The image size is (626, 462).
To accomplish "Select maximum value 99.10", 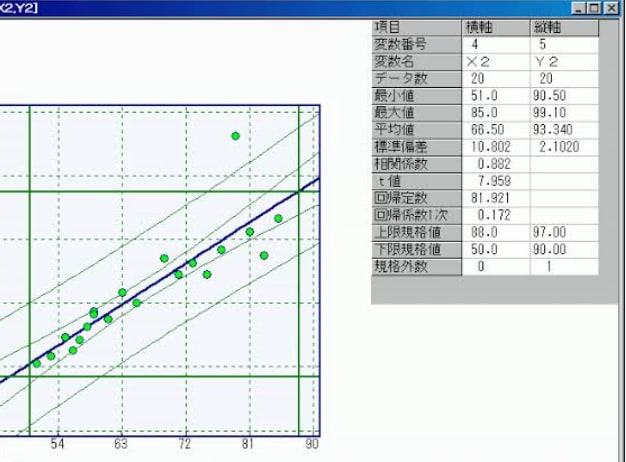I will click(x=565, y=113).
